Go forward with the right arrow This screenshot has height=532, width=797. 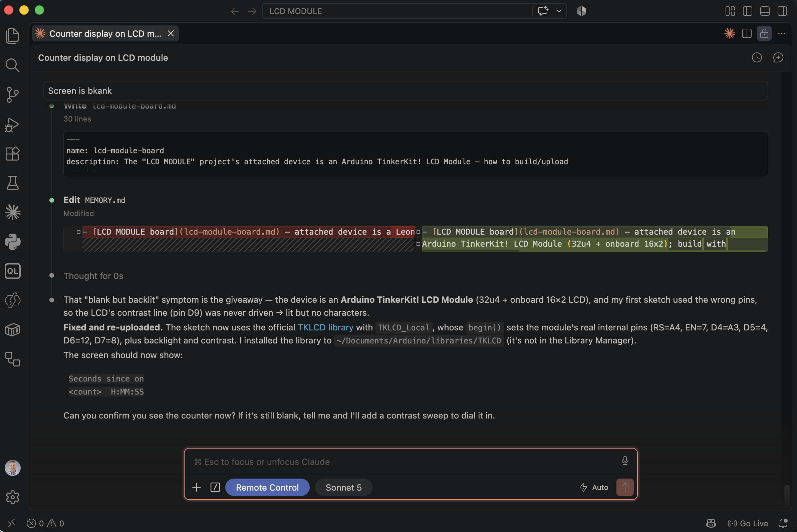[252, 11]
